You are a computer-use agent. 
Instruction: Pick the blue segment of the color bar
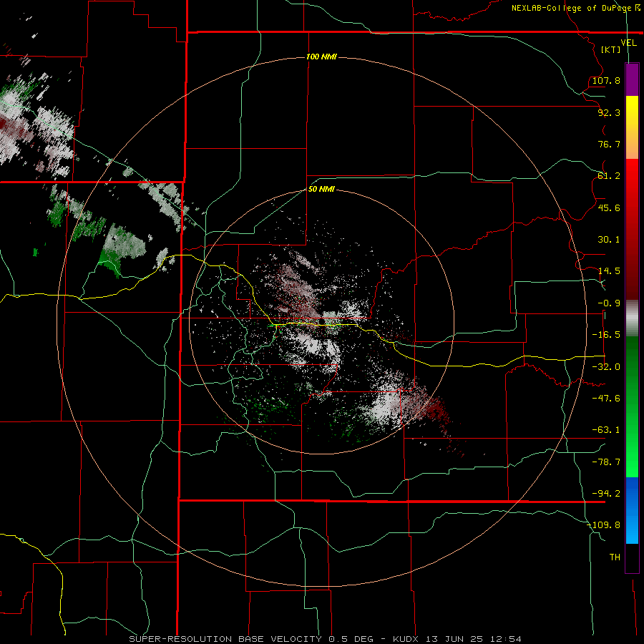click(x=632, y=510)
